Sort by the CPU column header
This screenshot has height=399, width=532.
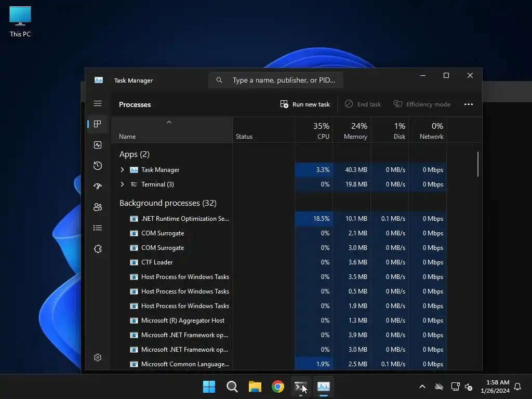(314, 130)
